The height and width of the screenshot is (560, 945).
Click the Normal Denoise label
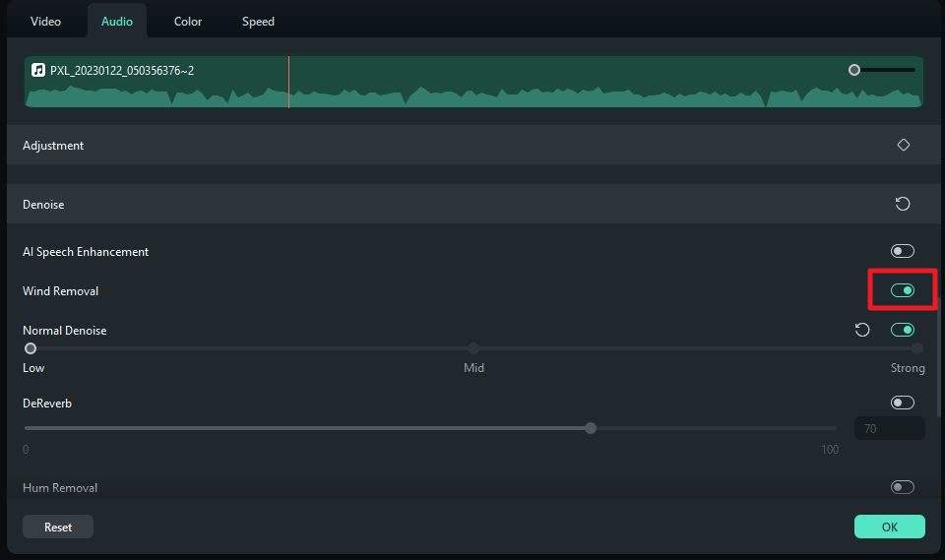pyautogui.click(x=65, y=331)
